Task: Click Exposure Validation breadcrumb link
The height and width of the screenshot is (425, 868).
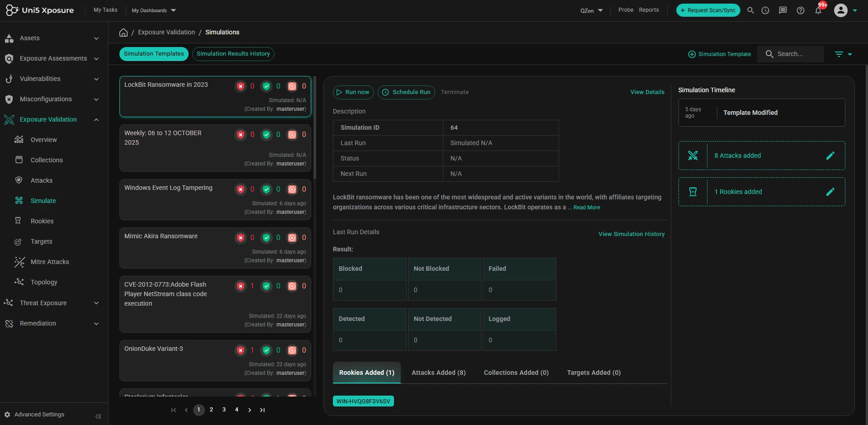Action: pyautogui.click(x=166, y=32)
